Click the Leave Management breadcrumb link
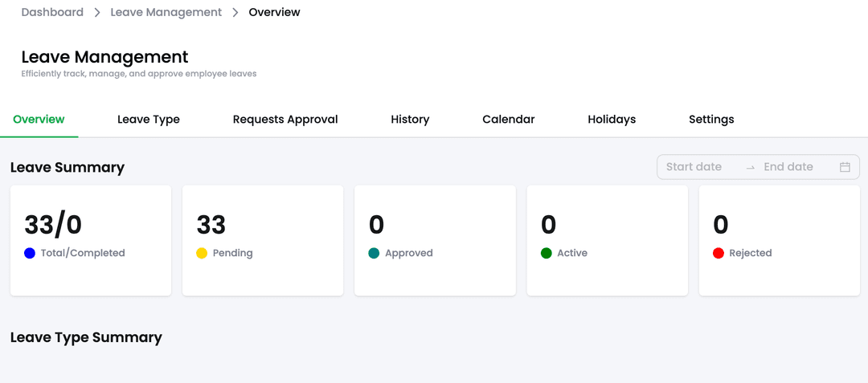This screenshot has width=868, height=383. 166,12
